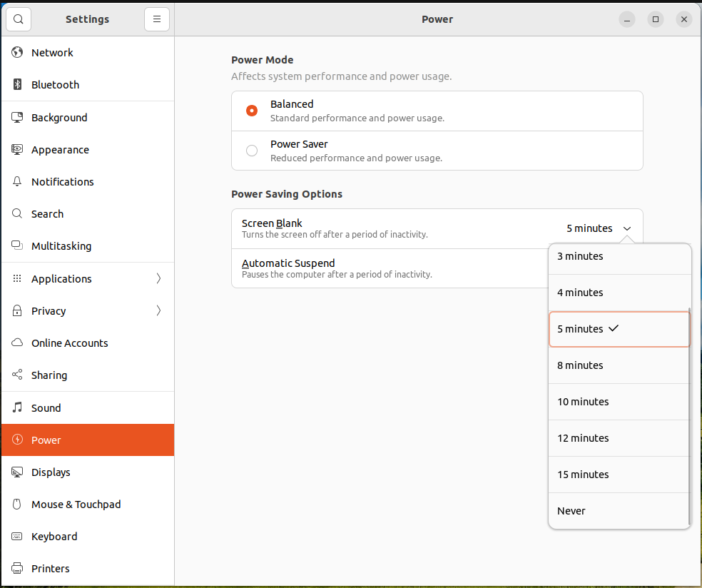Click the Balanced label text
This screenshot has width=702, height=588.
point(292,104)
